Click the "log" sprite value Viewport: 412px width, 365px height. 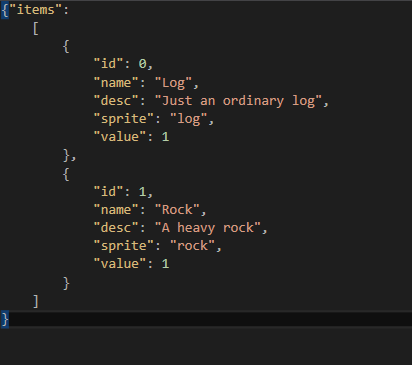point(189,119)
